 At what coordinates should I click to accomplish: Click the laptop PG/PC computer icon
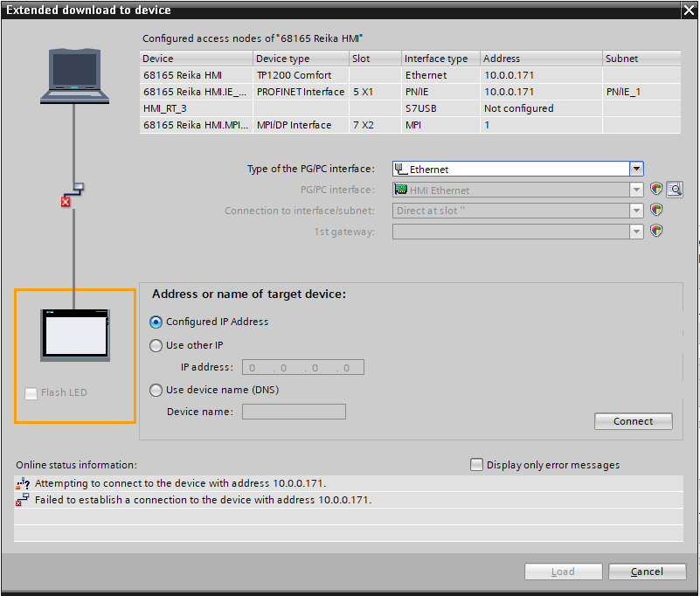(75, 76)
